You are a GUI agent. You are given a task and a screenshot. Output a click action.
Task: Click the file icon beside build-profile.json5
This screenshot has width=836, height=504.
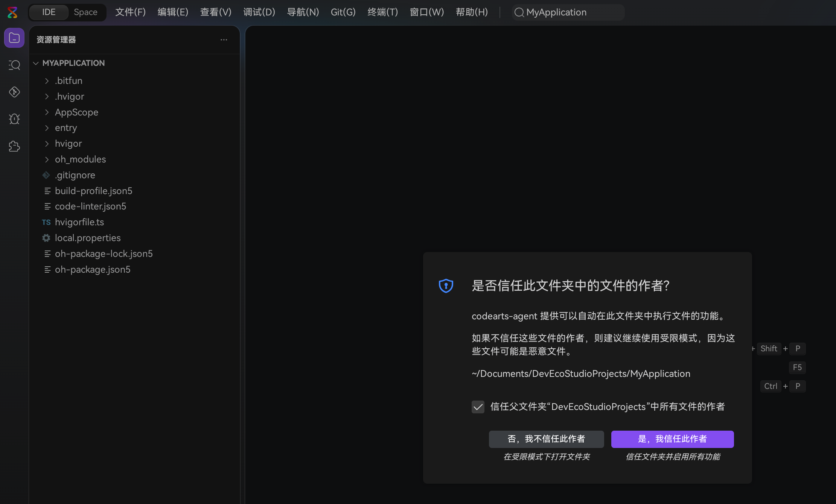pos(47,191)
